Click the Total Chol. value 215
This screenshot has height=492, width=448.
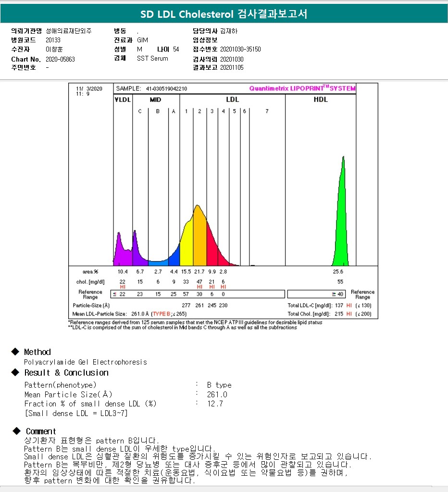click(339, 314)
